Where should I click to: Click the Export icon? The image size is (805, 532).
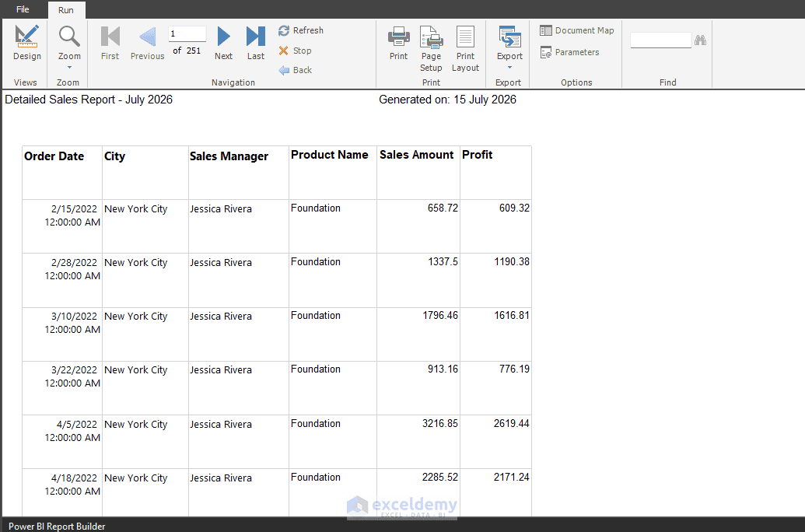click(x=509, y=37)
